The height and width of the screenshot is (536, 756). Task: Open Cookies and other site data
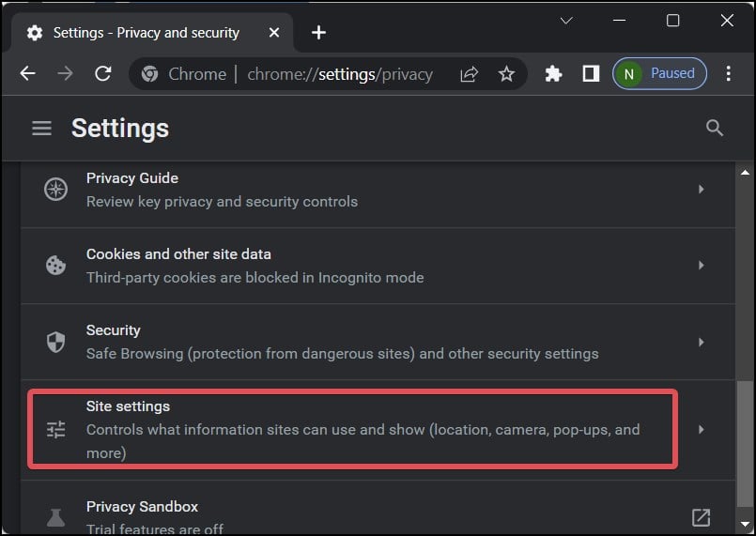tap(378, 266)
